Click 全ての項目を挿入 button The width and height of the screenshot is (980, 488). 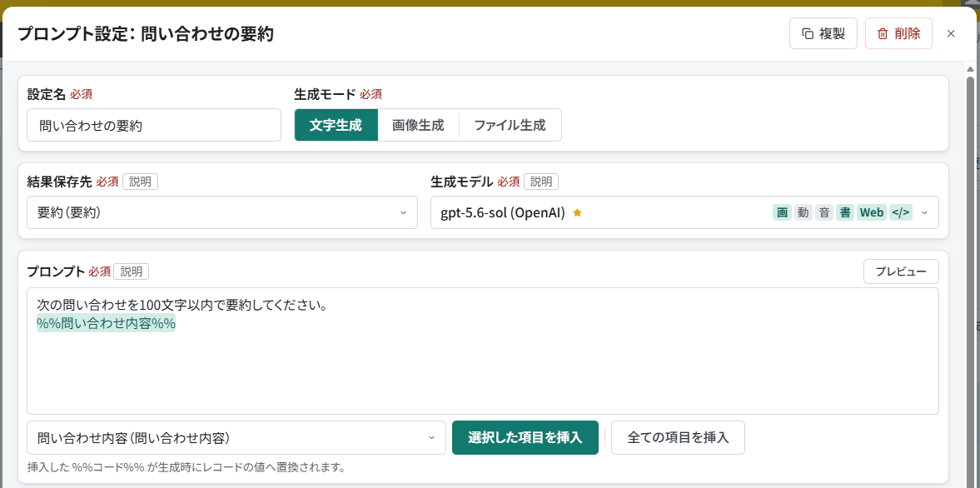coord(678,437)
